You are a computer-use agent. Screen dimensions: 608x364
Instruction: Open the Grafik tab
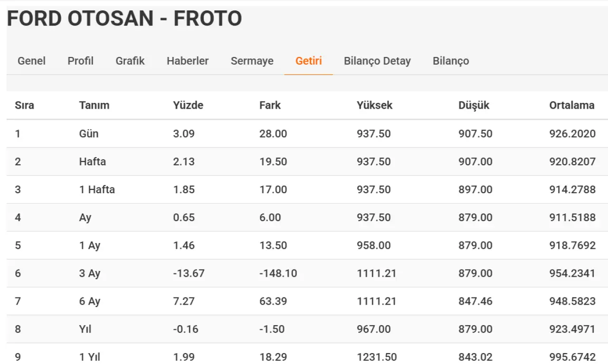coord(130,61)
